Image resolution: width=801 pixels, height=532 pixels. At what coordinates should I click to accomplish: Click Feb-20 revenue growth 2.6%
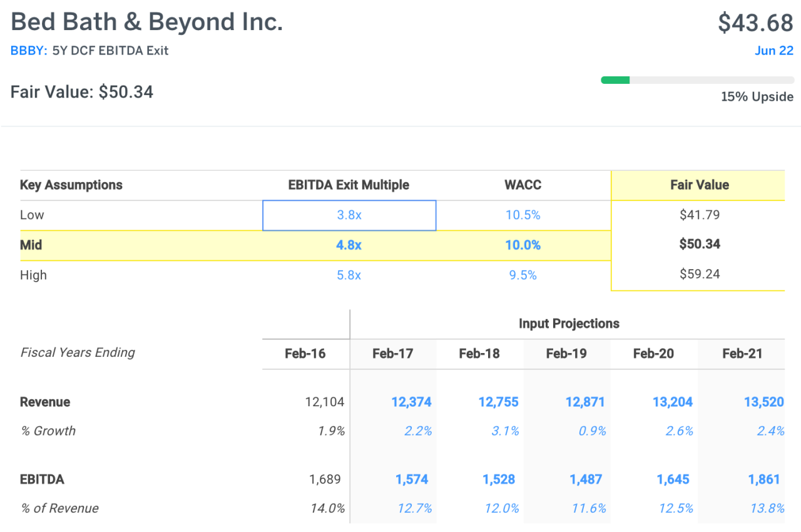pos(680,431)
